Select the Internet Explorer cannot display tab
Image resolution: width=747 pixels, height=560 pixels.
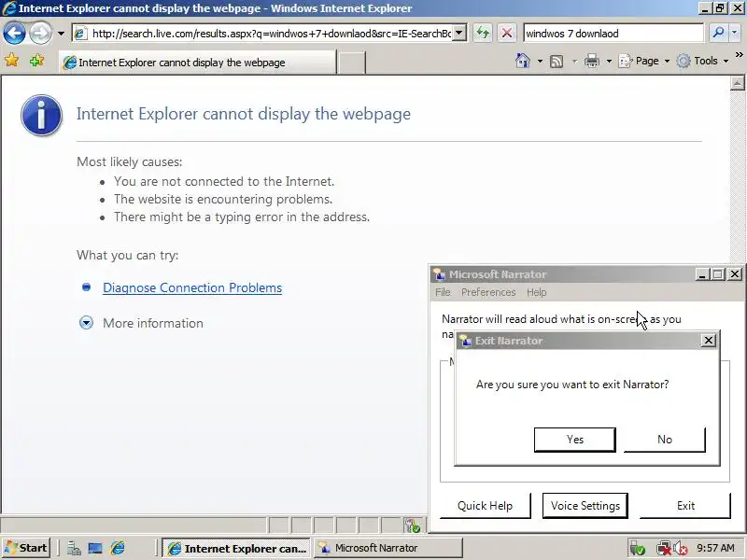[198, 63]
